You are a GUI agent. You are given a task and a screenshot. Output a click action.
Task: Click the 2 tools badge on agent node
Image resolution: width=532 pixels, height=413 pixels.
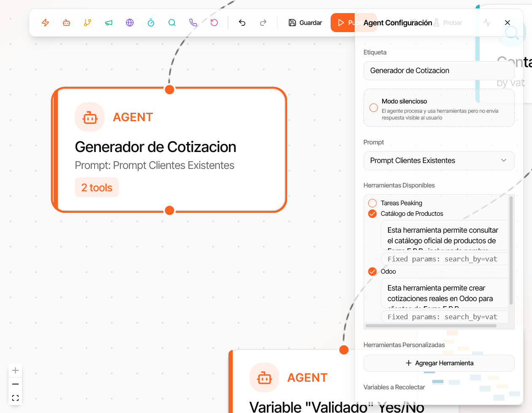click(x=97, y=187)
